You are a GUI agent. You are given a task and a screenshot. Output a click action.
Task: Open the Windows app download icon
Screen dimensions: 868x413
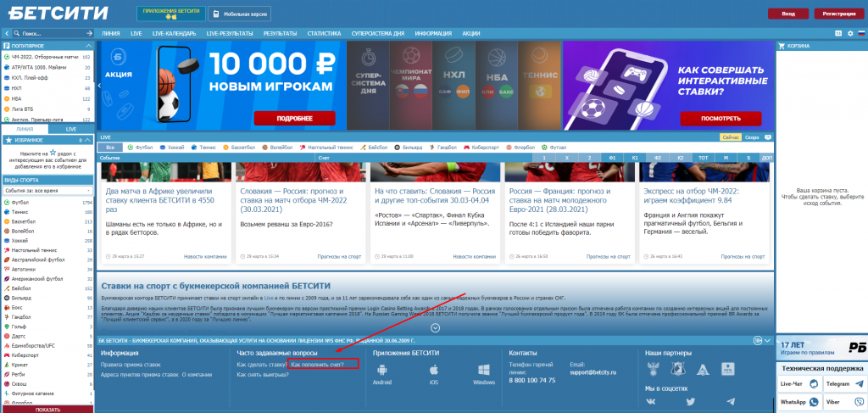point(483,370)
